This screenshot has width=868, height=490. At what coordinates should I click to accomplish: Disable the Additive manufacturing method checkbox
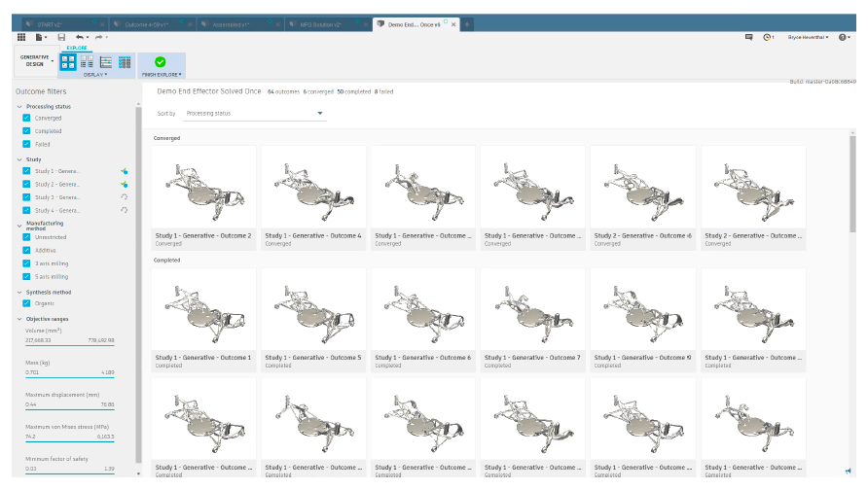coord(27,250)
